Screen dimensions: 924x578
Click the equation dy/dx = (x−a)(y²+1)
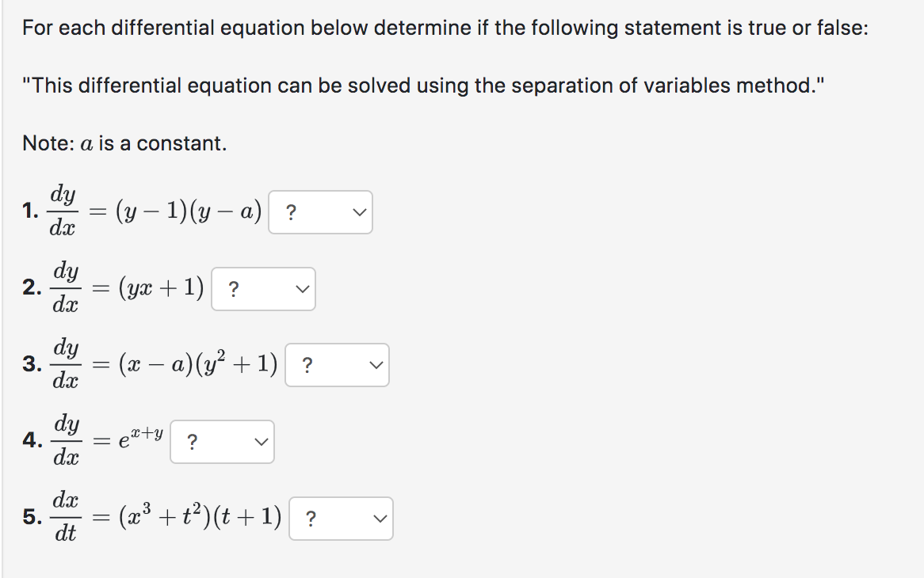tap(164, 363)
